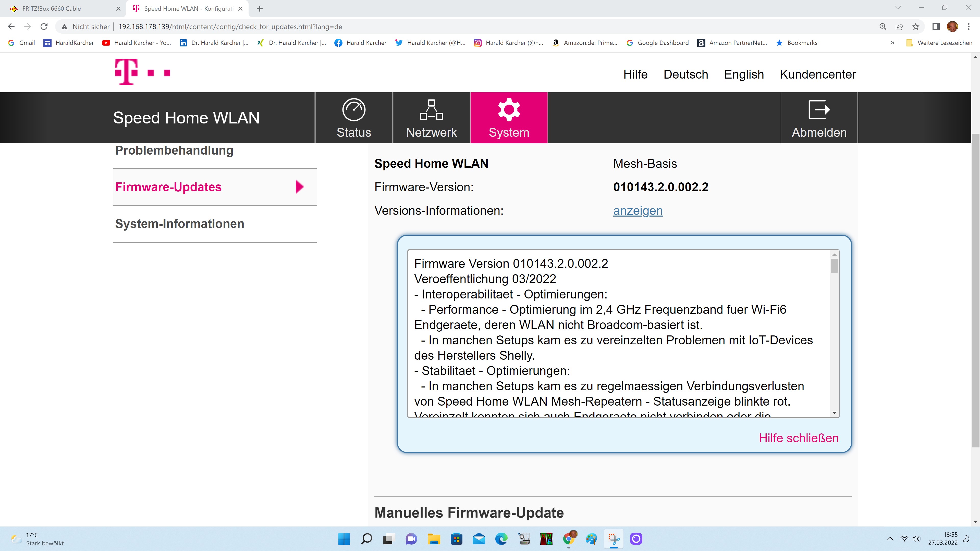Image resolution: width=980 pixels, height=551 pixels.
Task: Switch language to English
Action: (744, 74)
